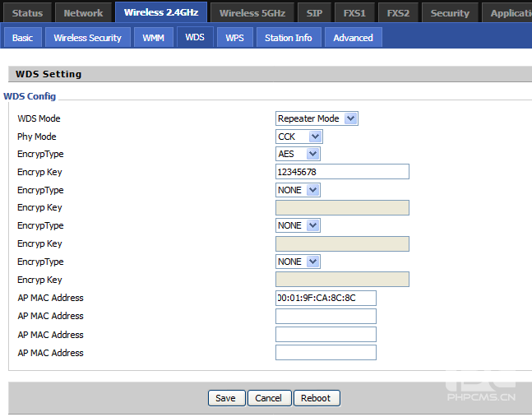Viewport: 532px width, 417px height.
Task: Open the Station Info sub-tab
Action: coord(288,38)
